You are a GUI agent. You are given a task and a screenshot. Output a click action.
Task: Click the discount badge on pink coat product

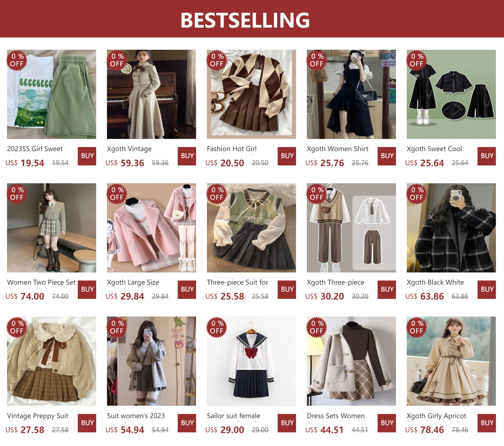click(x=117, y=194)
